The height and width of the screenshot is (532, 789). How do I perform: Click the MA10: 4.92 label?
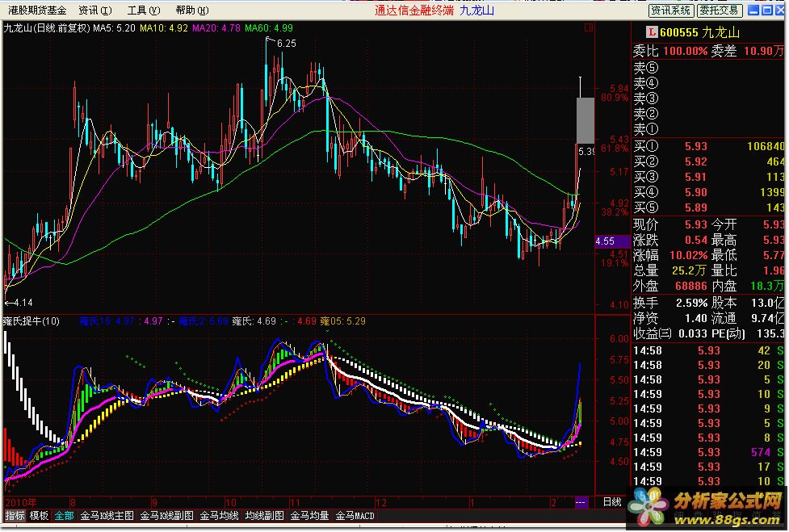(164, 28)
